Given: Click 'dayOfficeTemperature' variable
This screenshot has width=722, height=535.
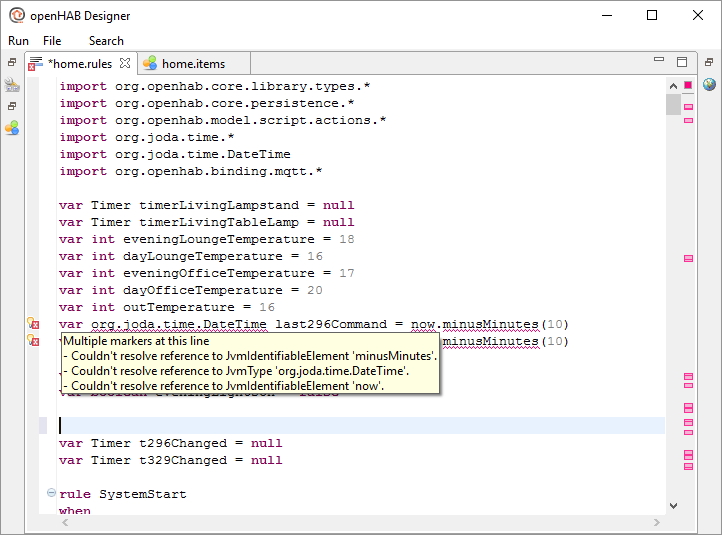Looking at the screenshot, I should click(x=203, y=291).
